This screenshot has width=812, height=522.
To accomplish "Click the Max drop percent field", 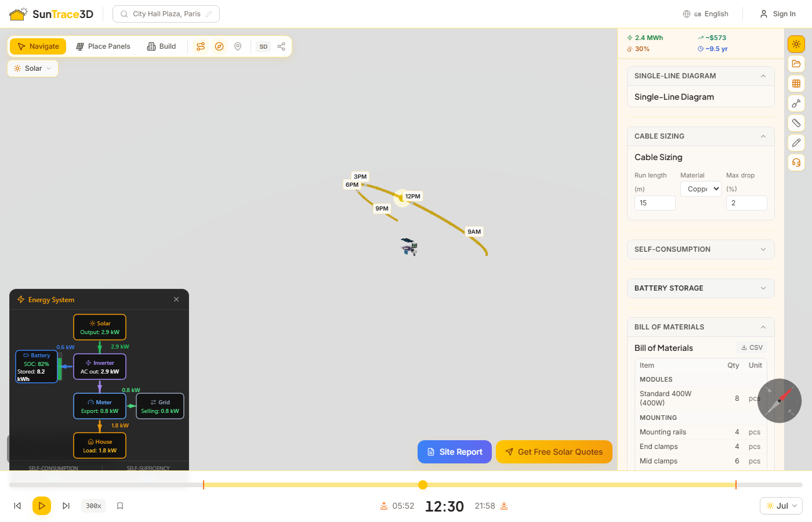I will point(746,203).
